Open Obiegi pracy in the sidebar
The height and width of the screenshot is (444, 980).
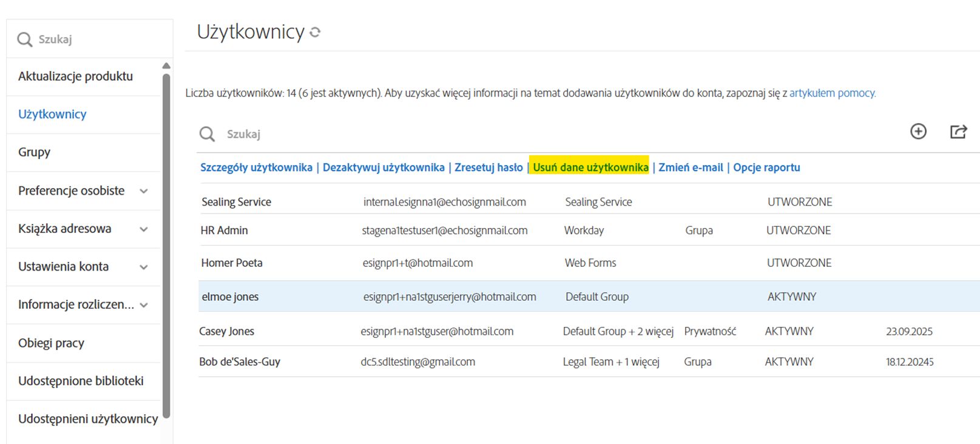pos(51,343)
